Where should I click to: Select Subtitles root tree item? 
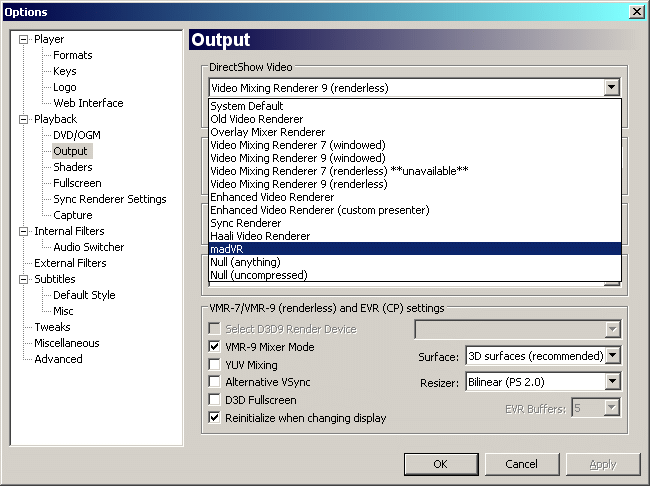[x=55, y=279]
